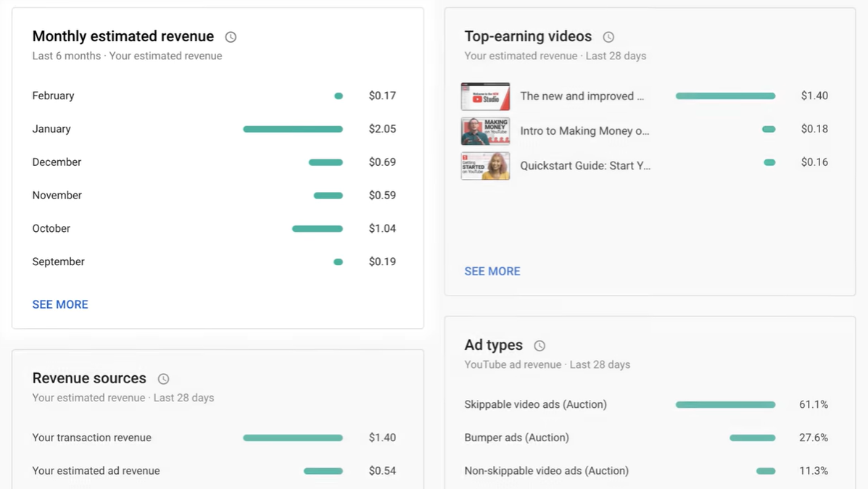Select the September revenue dot

click(x=338, y=262)
